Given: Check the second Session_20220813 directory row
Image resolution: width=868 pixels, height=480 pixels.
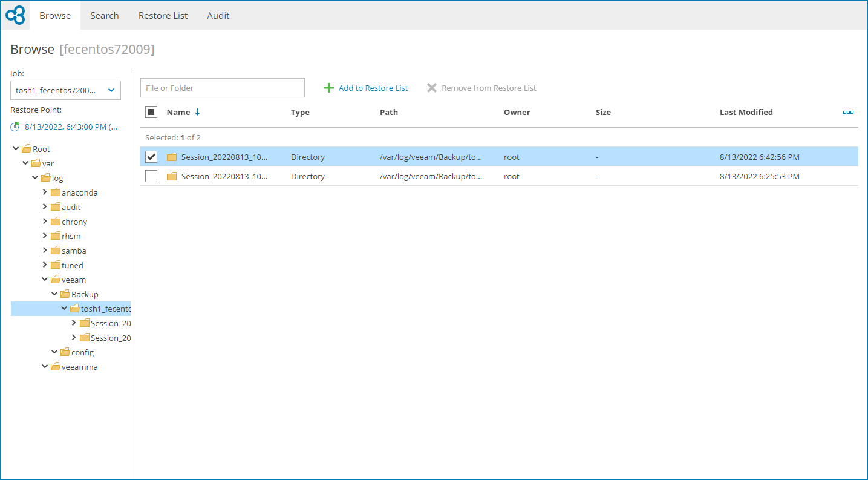Looking at the screenshot, I should point(151,176).
